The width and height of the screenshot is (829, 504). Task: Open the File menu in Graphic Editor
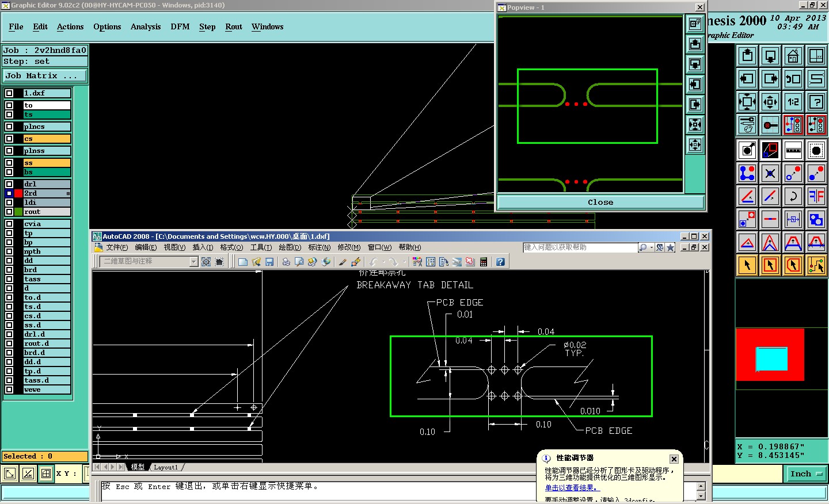click(x=16, y=26)
